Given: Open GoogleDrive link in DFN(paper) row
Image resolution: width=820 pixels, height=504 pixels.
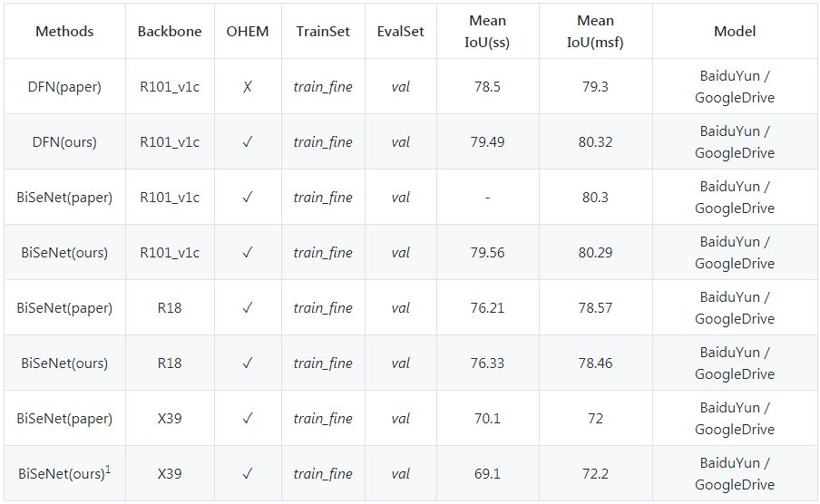Looking at the screenshot, I should [x=735, y=98].
